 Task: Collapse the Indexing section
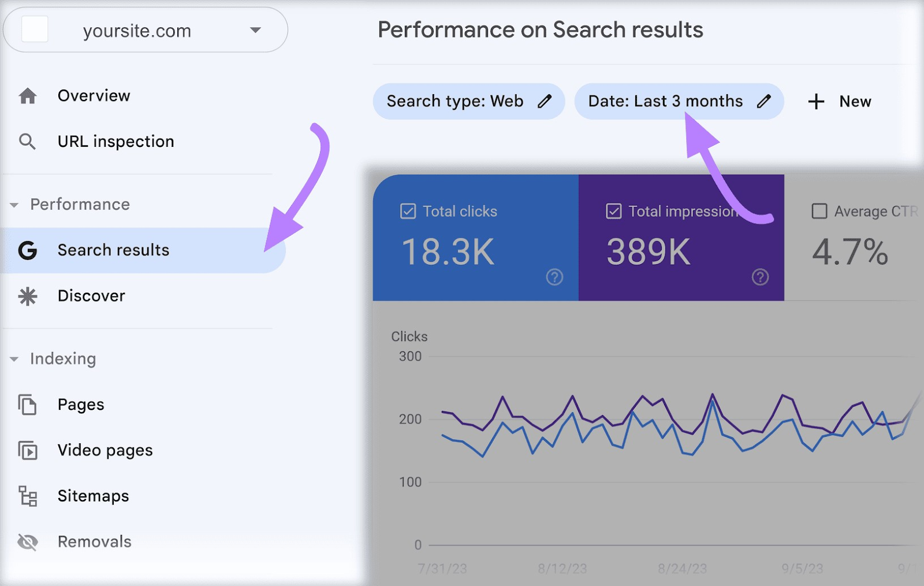14,359
